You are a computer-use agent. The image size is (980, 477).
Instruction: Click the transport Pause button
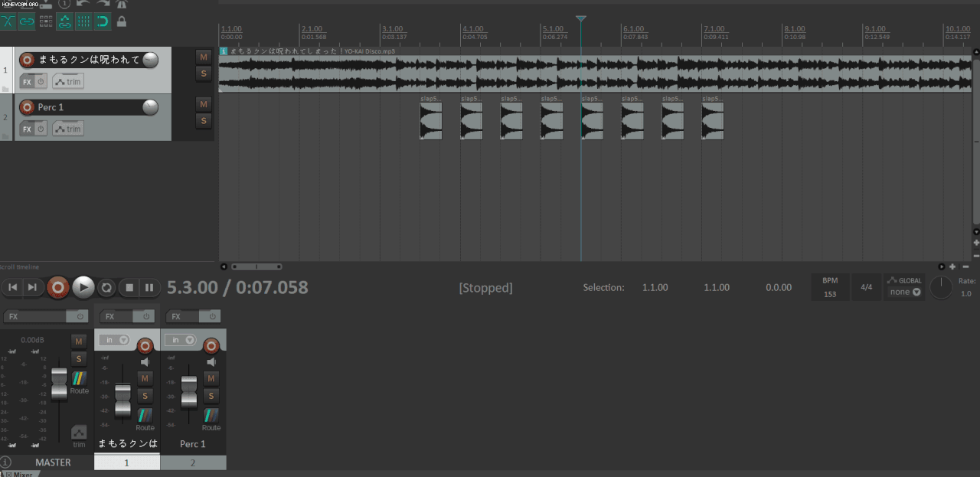[x=150, y=288]
